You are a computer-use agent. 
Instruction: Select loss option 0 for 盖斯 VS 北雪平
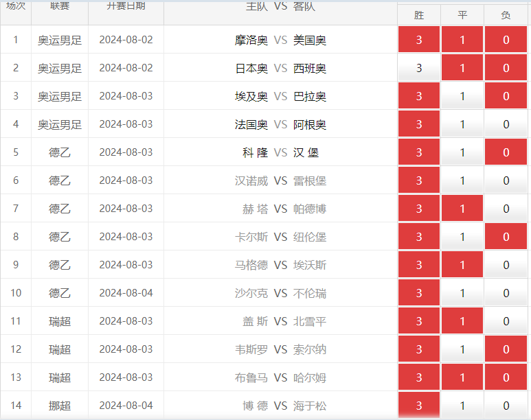click(x=506, y=320)
